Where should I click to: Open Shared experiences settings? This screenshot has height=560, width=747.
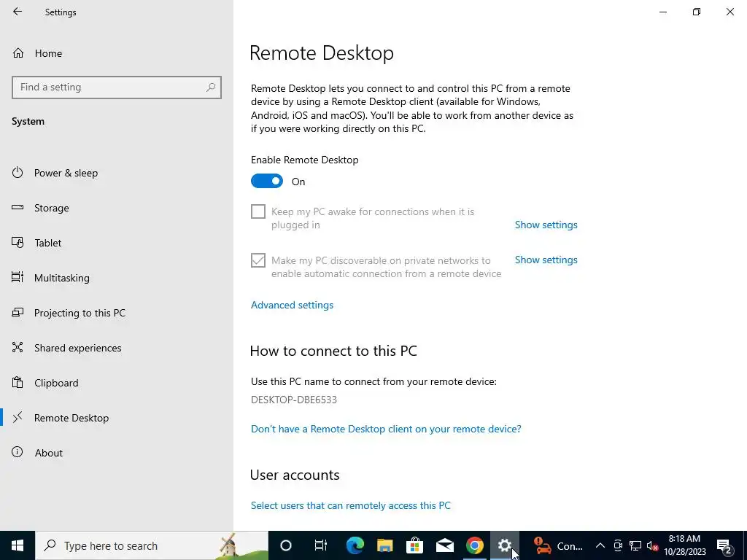tap(77, 348)
